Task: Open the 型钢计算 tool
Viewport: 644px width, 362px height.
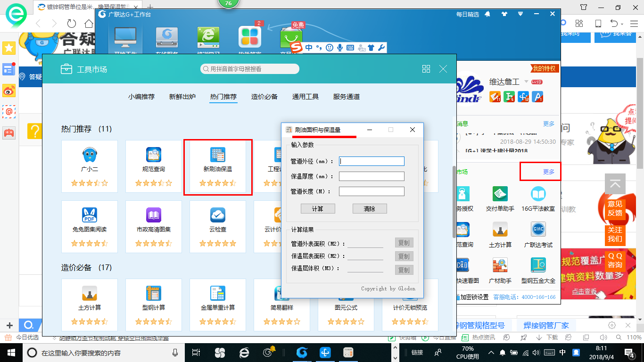Action: (x=154, y=304)
